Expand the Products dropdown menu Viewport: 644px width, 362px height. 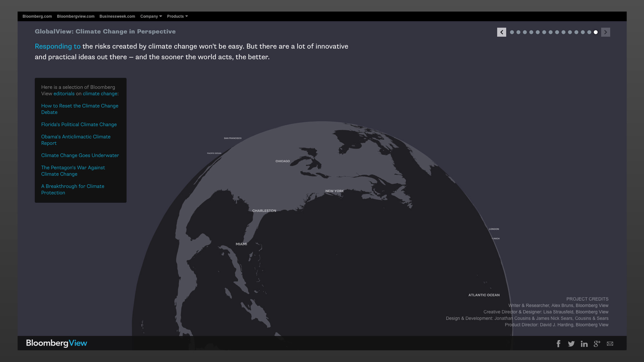click(177, 16)
